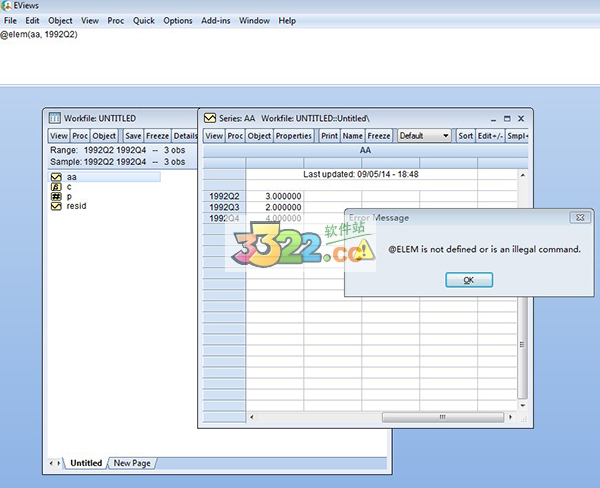Select the resid series icon

click(x=56, y=206)
